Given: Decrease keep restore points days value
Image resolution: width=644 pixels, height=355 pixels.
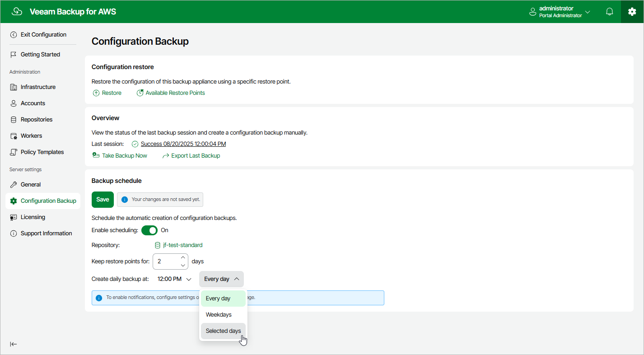Looking at the screenshot, I should pyautogui.click(x=183, y=265).
